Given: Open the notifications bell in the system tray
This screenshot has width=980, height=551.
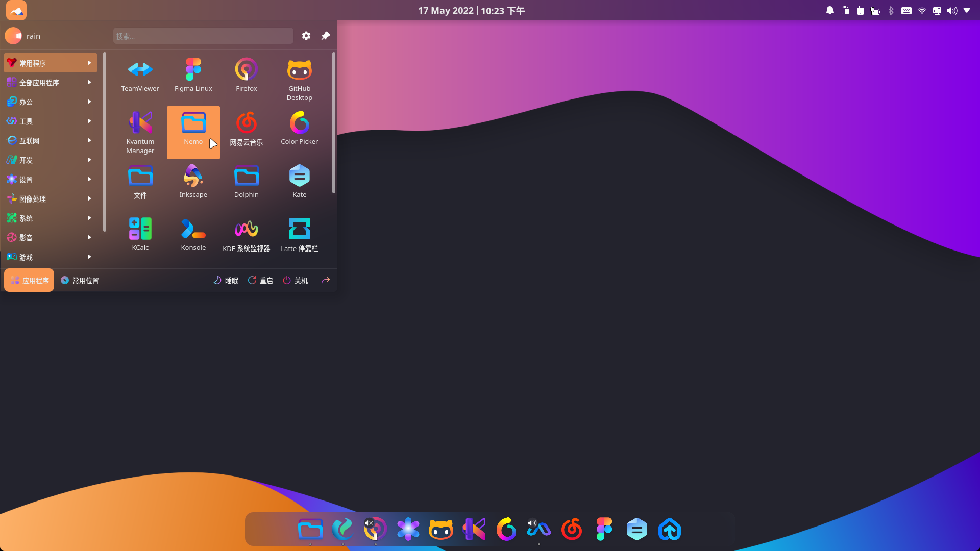Looking at the screenshot, I should (x=830, y=10).
